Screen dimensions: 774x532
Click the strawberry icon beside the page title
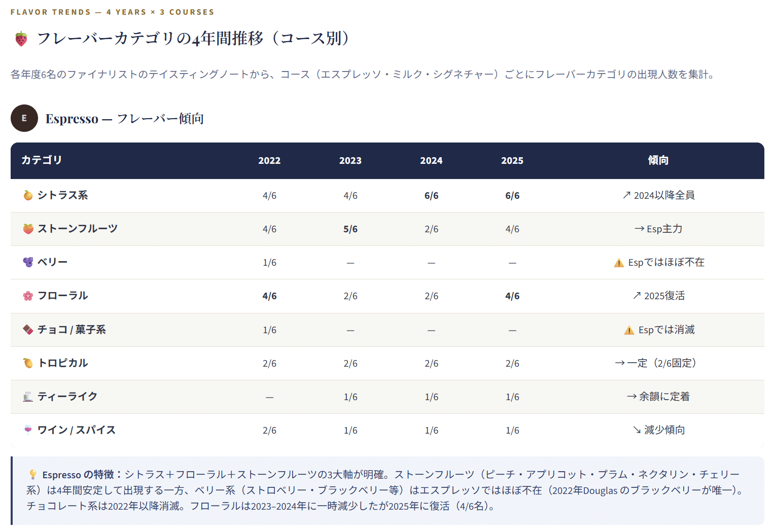[x=21, y=39]
